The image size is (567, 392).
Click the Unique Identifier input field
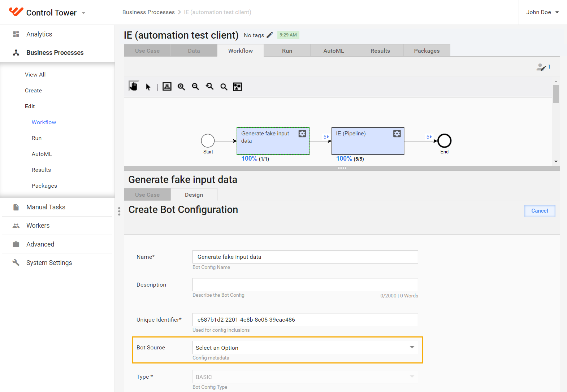click(305, 319)
